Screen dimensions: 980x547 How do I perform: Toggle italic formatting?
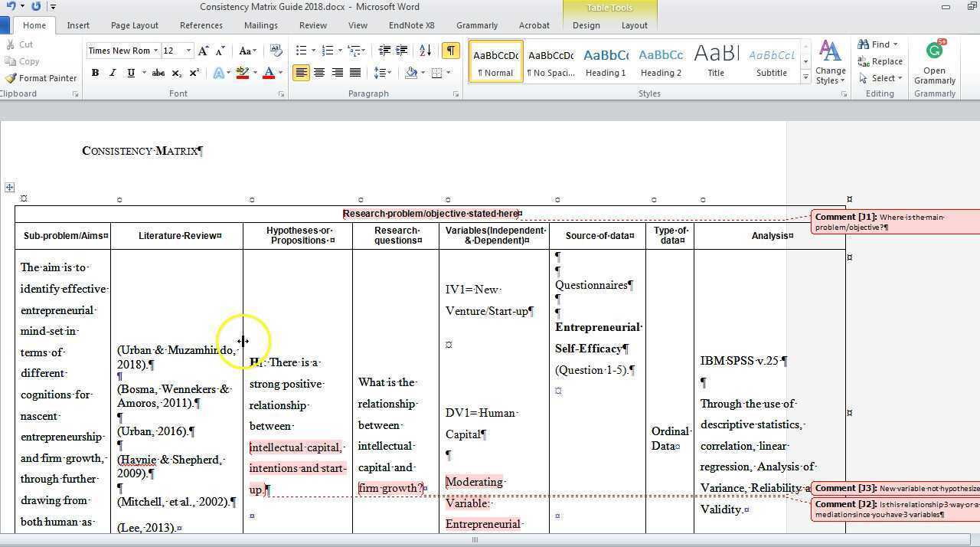(x=112, y=73)
